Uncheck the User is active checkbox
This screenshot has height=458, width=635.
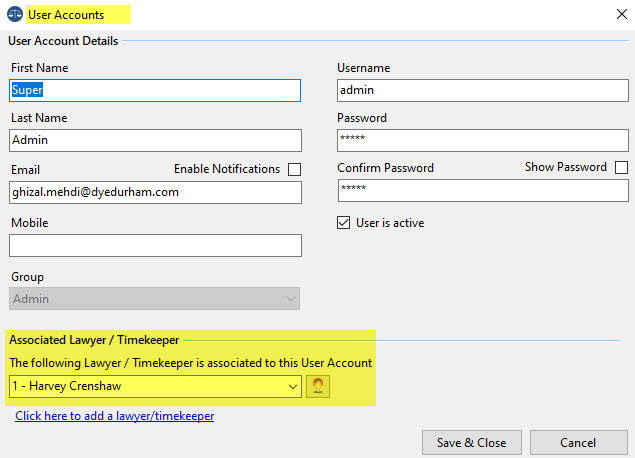[343, 223]
